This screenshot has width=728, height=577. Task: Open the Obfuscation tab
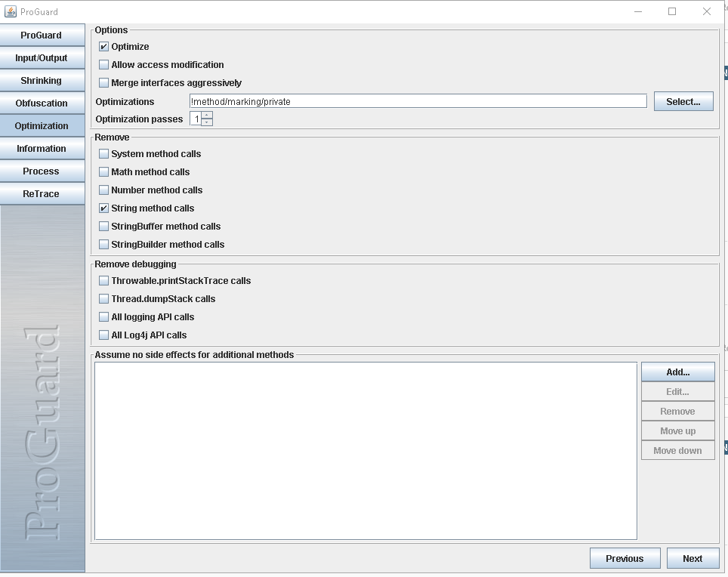tap(42, 103)
